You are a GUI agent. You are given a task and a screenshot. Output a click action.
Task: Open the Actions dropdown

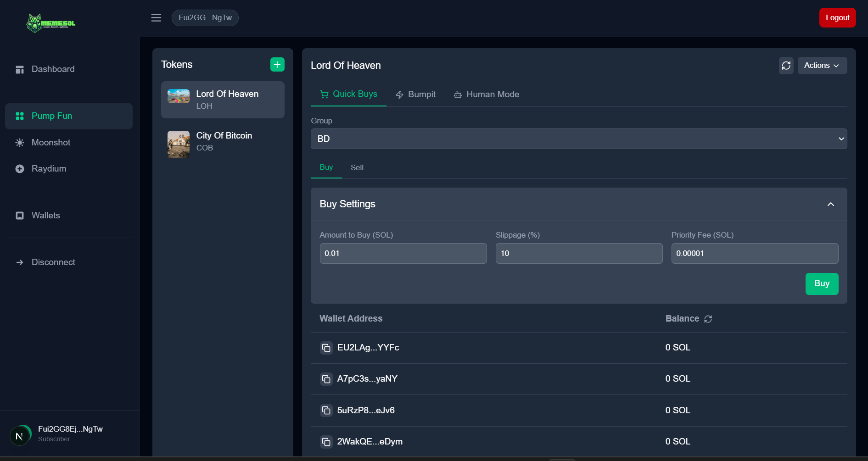(822, 66)
